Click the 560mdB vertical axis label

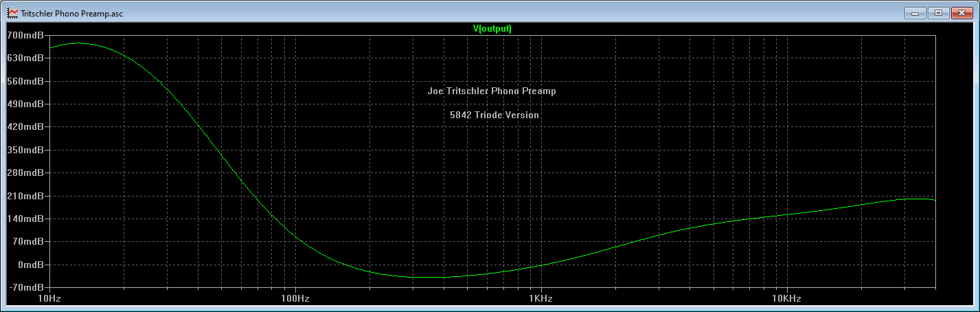(x=25, y=81)
